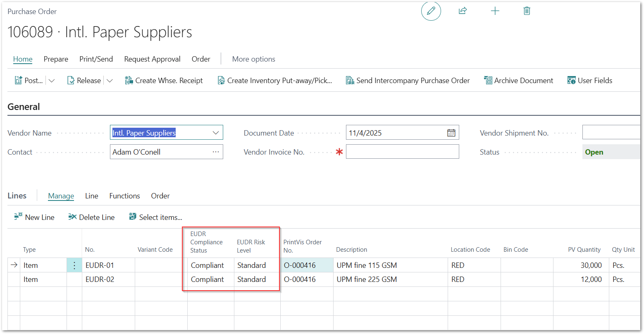Open the Document Date calendar picker
644x334 pixels.
[451, 133]
